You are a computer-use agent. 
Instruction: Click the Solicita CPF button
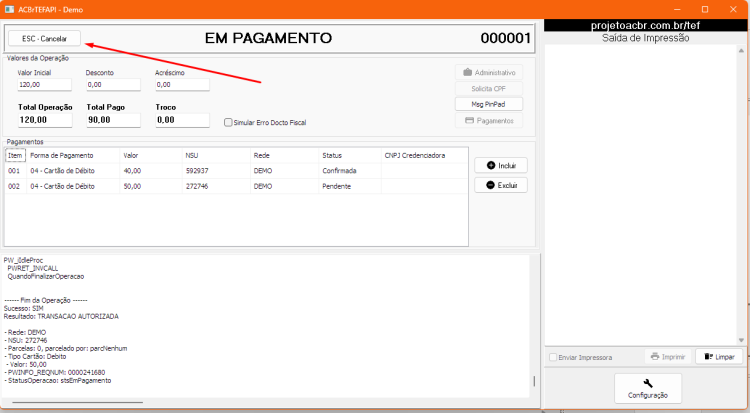[488, 89]
